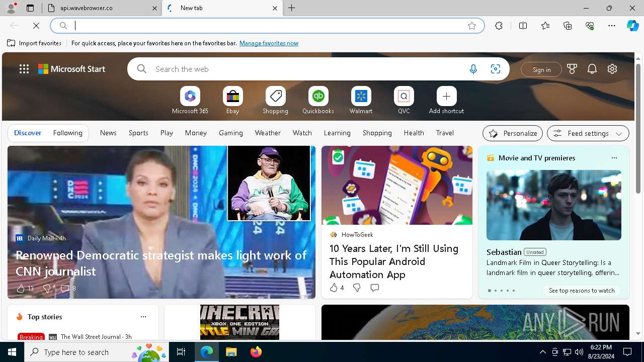This screenshot has height=362, width=644.
Task: Launch Firefox from the taskbar
Action: point(256,352)
